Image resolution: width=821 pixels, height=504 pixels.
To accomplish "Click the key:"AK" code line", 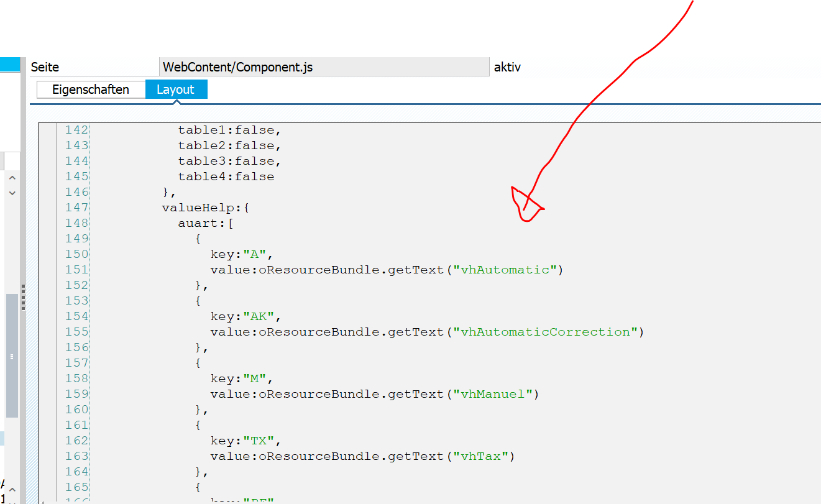I will click(246, 316).
